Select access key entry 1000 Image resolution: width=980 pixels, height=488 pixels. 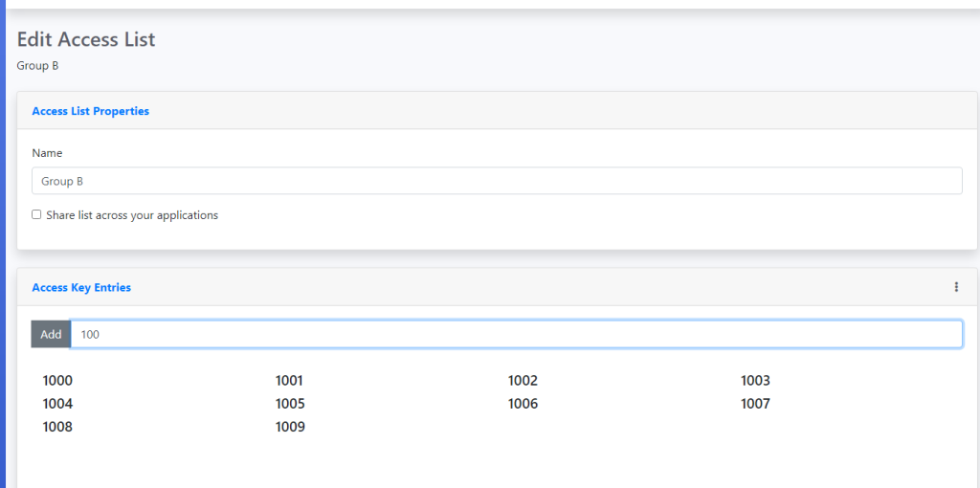coord(57,381)
